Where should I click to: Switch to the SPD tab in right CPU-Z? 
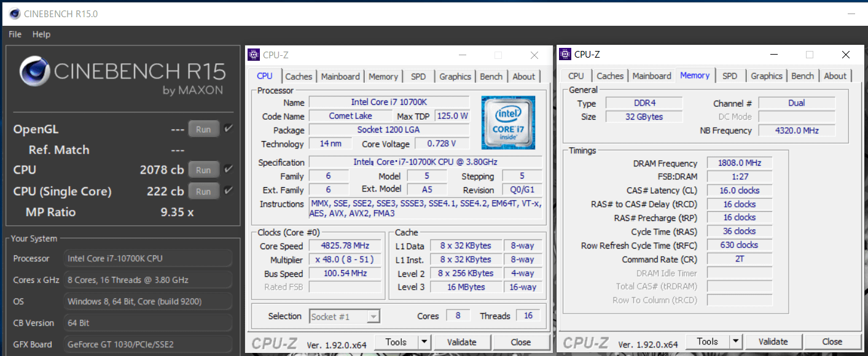[x=730, y=76]
